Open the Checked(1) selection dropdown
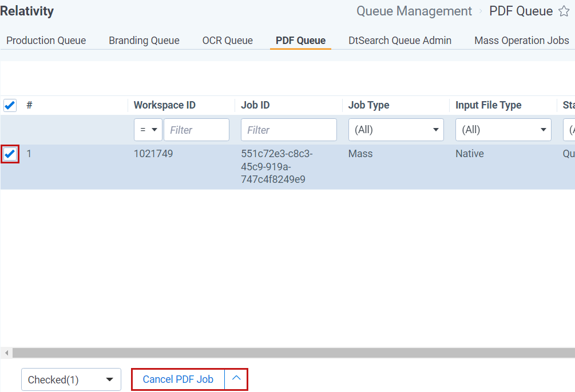 pyautogui.click(x=71, y=379)
